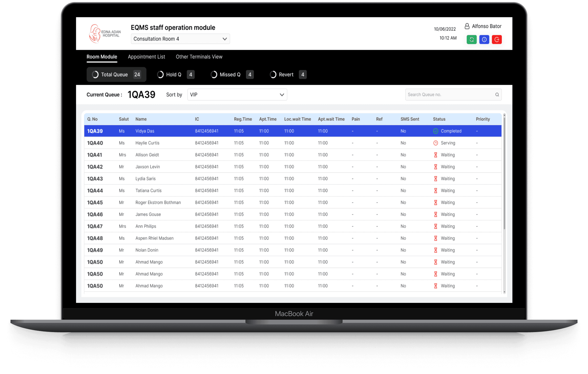
Task: Click the blue info icon
Action: 484,40
